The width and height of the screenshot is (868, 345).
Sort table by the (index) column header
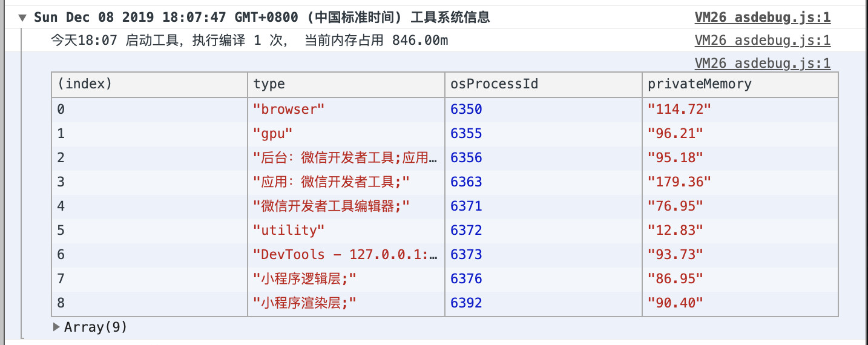(x=150, y=85)
